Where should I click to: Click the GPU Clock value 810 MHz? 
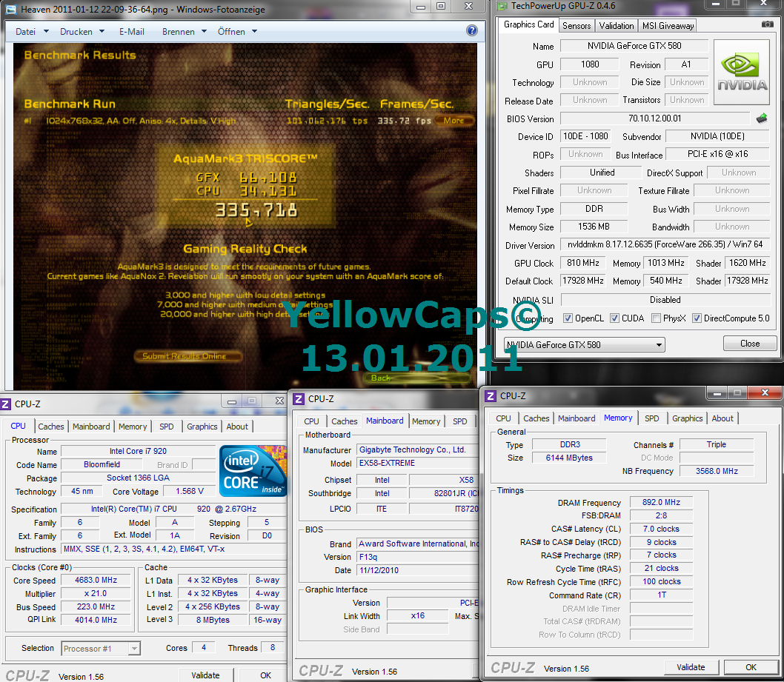[x=583, y=263]
